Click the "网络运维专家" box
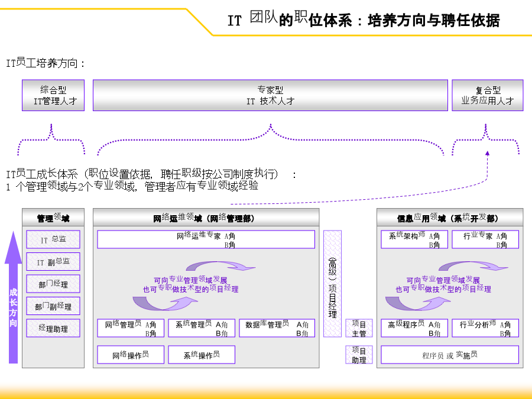 coord(206,239)
